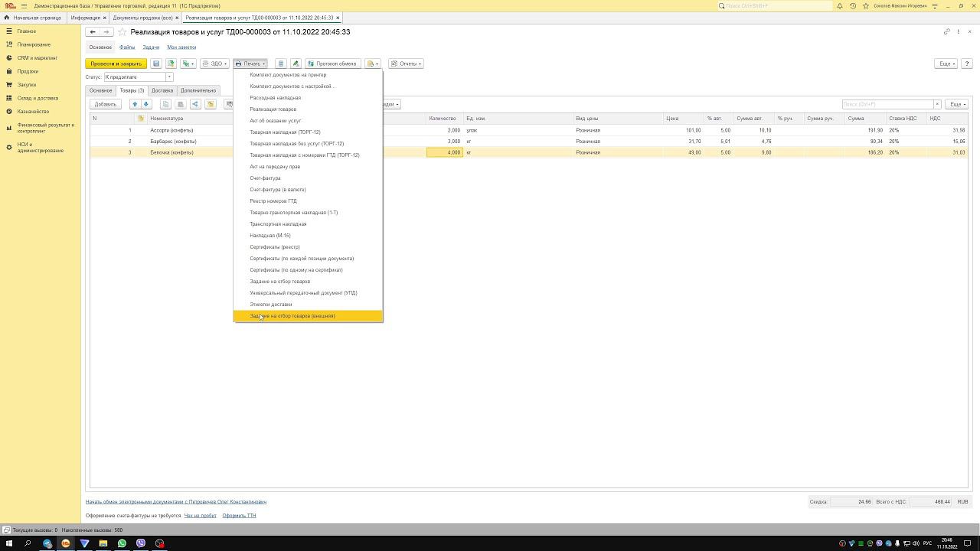Open Windows search from the taskbar
980x551 pixels.
tap(28, 543)
